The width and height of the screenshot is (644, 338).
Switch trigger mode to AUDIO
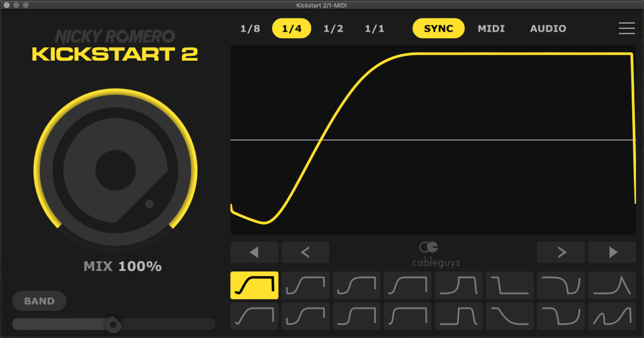[x=548, y=28]
